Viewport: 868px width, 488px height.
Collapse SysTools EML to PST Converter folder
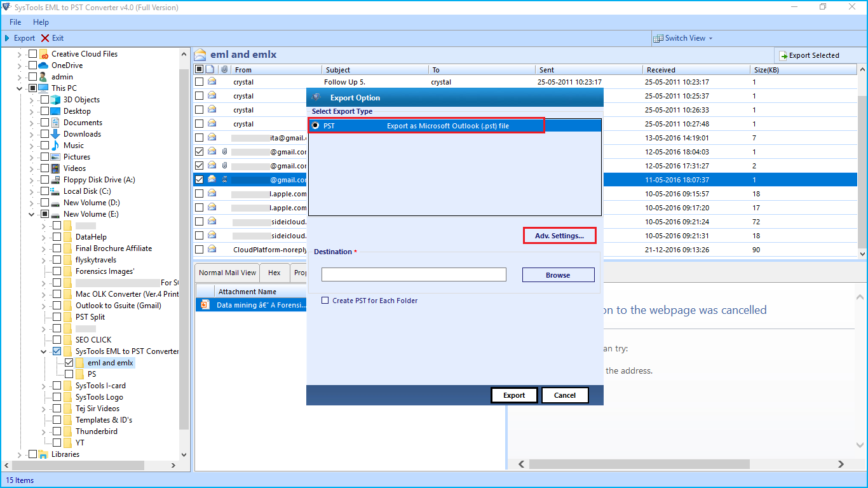44,351
